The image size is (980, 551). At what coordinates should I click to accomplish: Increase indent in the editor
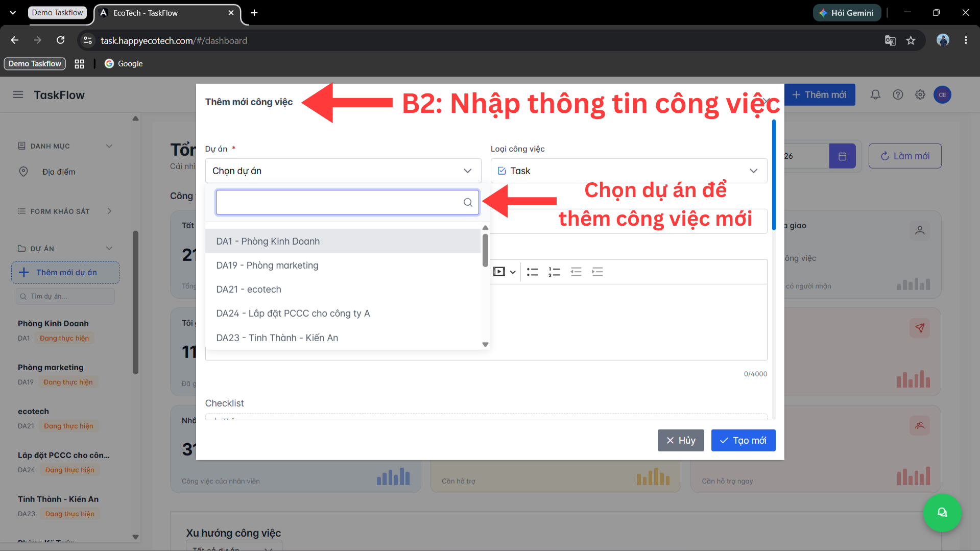597,272
